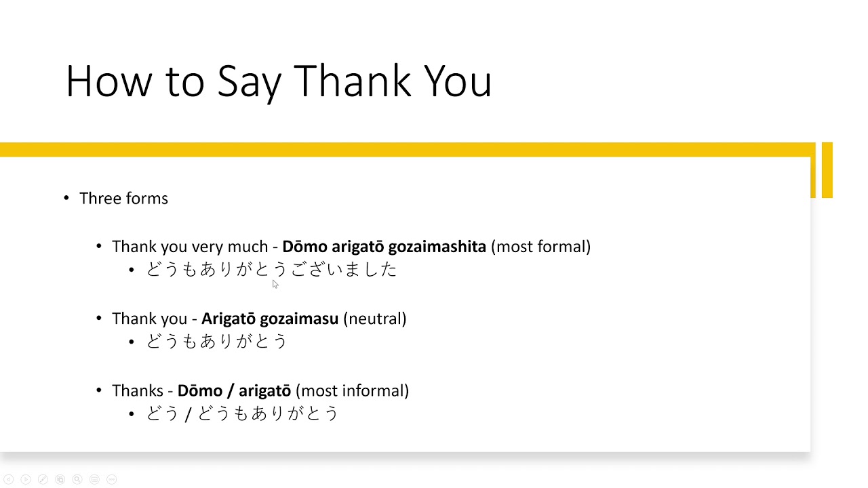This screenshot has height=488, width=868.
Task: Advance with the next slide arrow
Action: click(x=26, y=479)
